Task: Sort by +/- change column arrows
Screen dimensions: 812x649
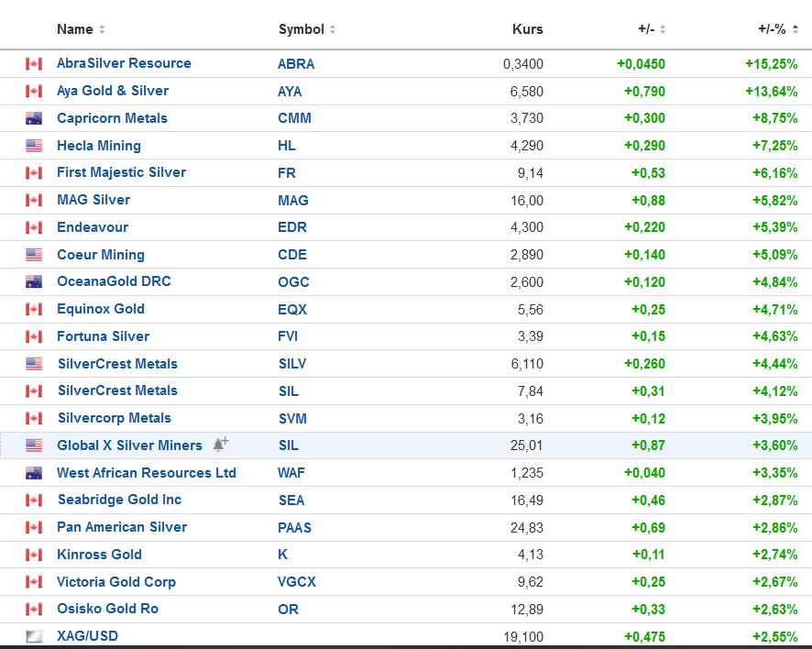Action: 663,29
